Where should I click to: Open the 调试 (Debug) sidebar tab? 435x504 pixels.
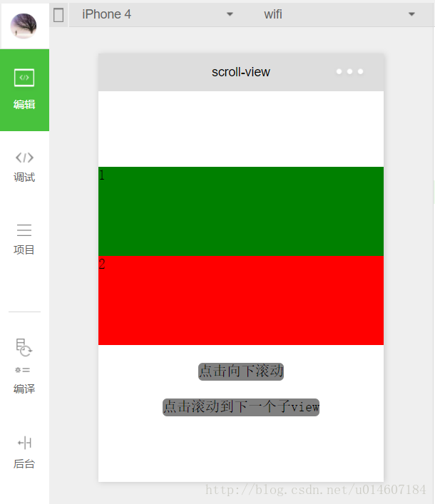coord(24,168)
